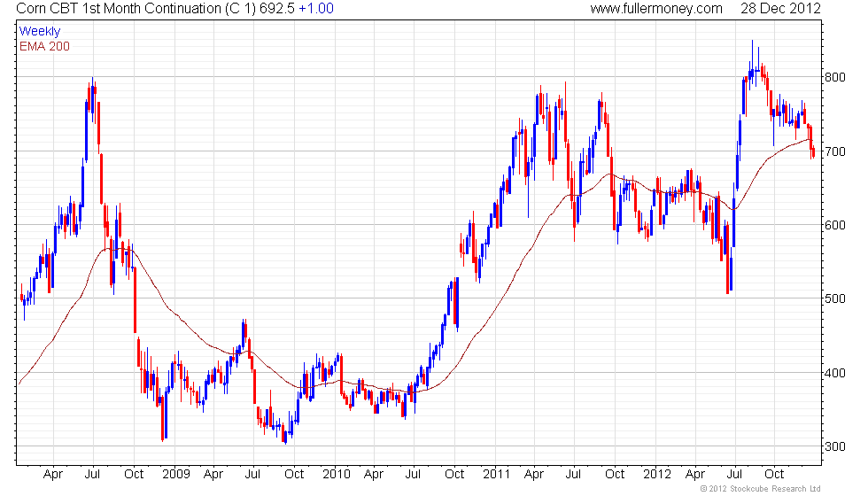Click the '2009' year axis label
The image size is (868, 496).
(175, 475)
